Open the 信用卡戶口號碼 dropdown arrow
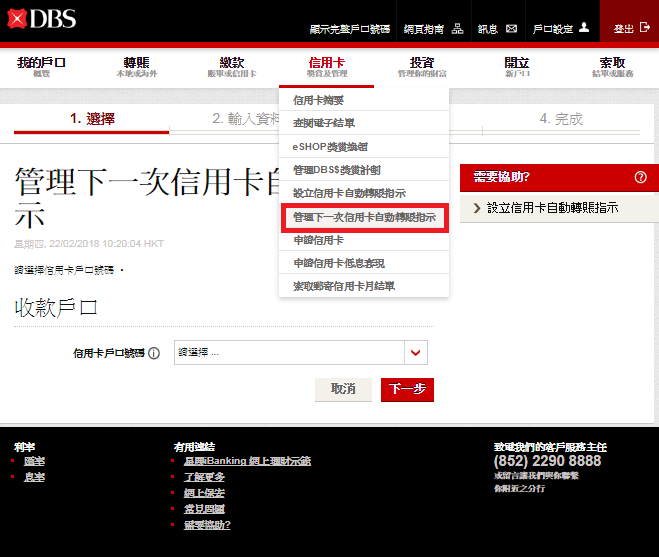 [x=416, y=353]
